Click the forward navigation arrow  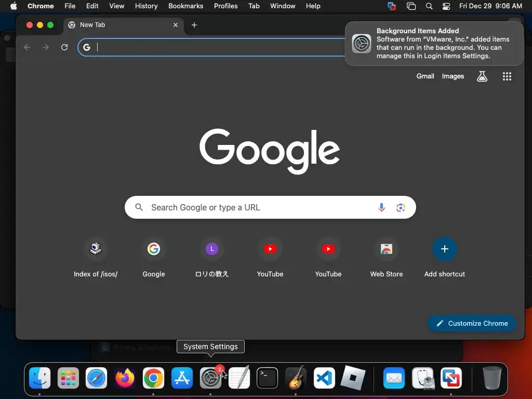click(x=46, y=47)
